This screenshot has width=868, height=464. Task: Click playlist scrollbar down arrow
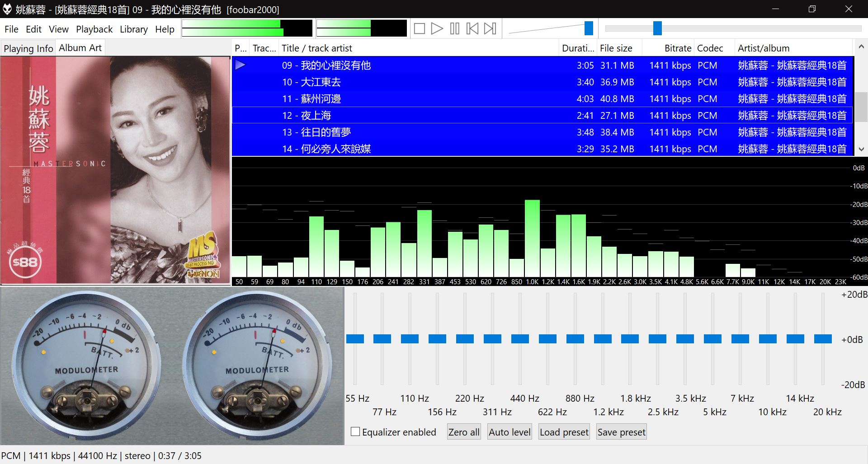click(x=861, y=149)
